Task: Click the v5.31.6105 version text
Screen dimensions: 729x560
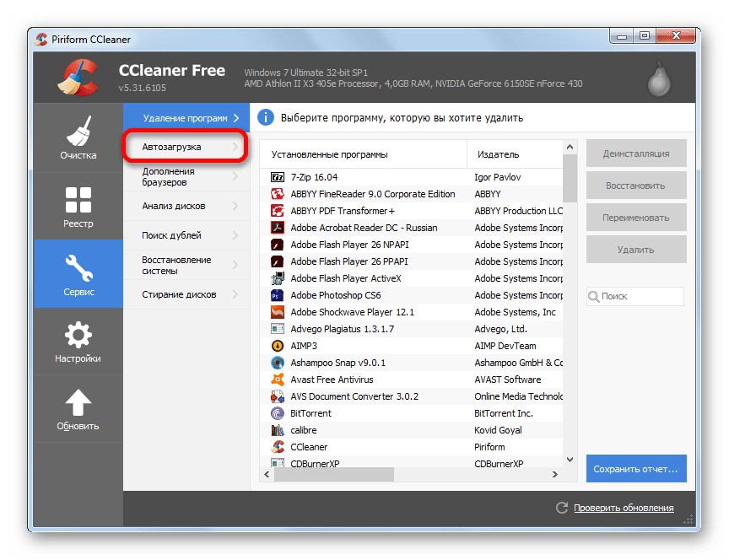Action: pyautogui.click(x=143, y=88)
